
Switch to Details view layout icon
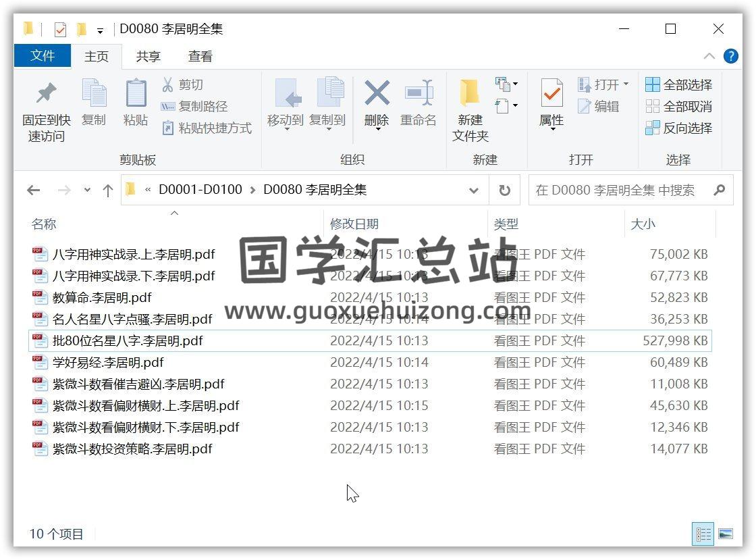click(x=703, y=534)
